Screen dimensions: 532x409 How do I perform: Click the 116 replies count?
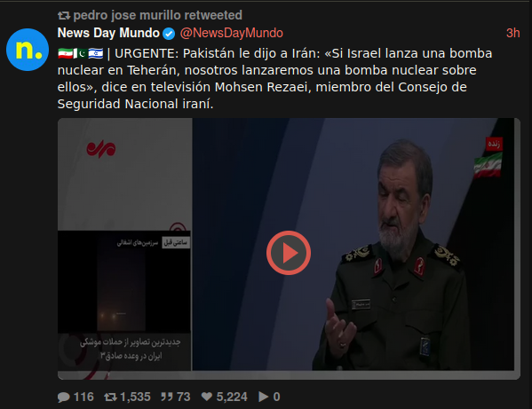pos(83,397)
